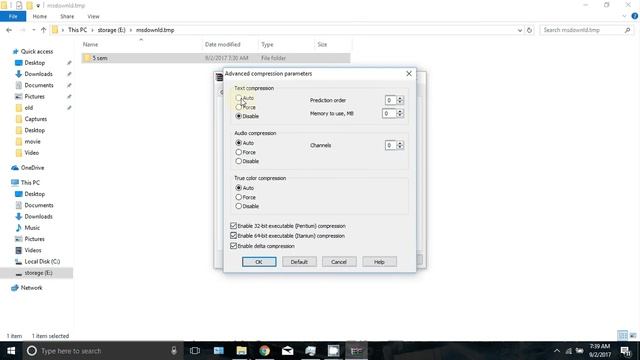Open Task View from the taskbar
640x360 pixels.
click(195, 351)
